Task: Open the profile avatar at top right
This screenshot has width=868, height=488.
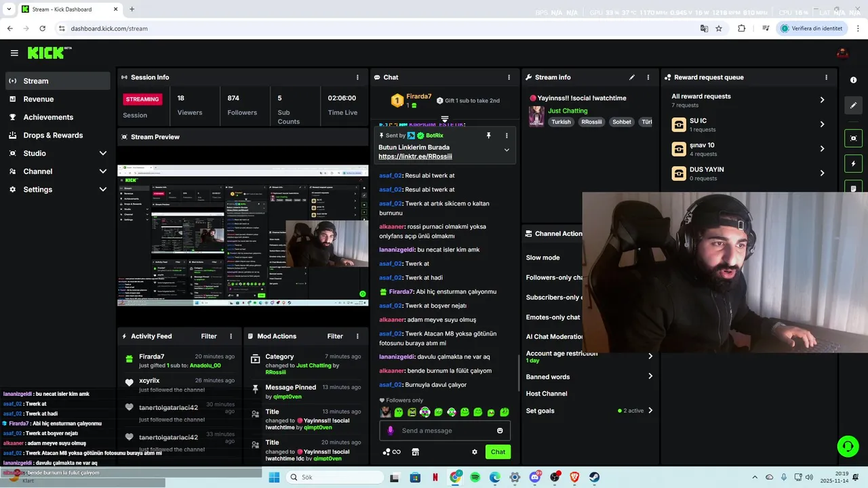Action: (842, 53)
